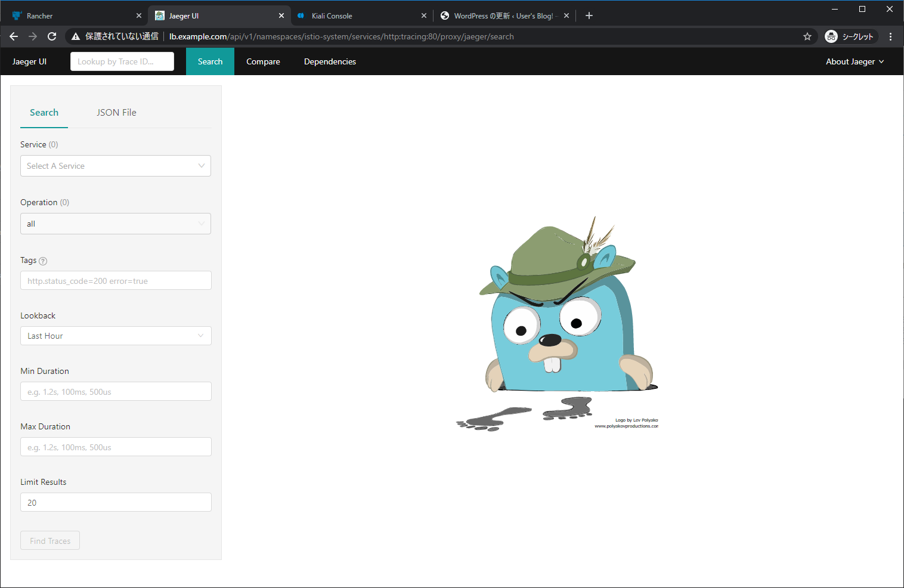Expand the About Jaeger menu

coord(855,61)
